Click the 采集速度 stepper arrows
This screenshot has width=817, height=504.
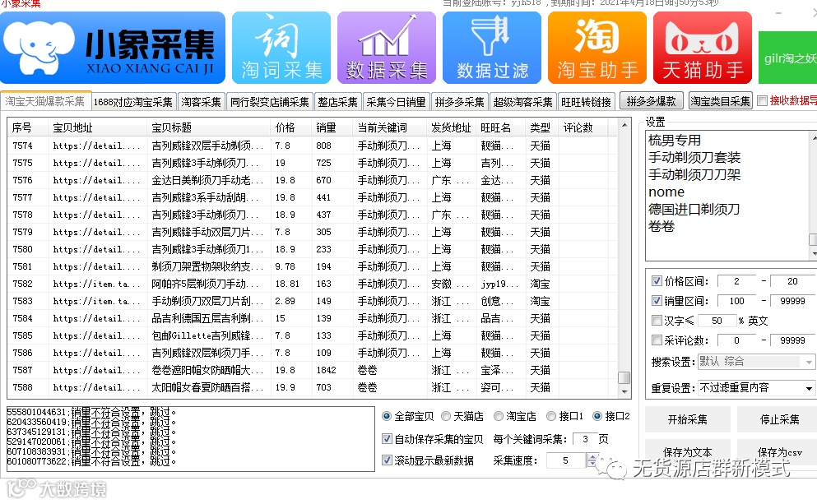click(592, 460)
